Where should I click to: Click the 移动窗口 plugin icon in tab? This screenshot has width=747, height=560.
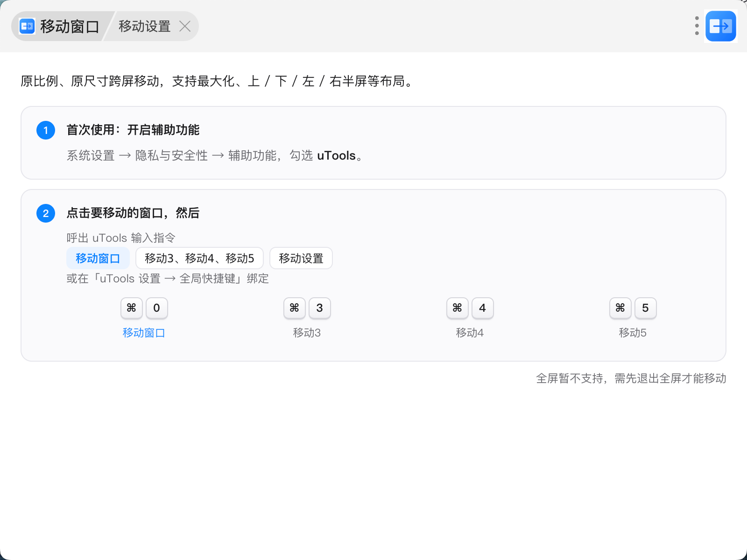[x=27, y=26]
